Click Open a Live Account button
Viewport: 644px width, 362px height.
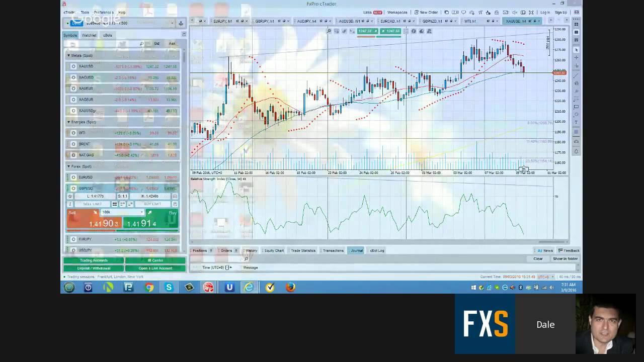155,268
